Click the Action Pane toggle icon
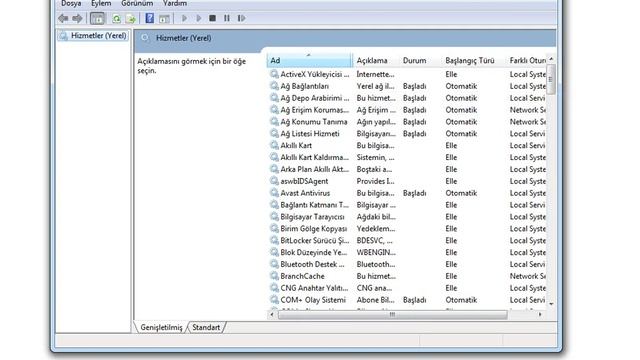 [x=164, y=18]
